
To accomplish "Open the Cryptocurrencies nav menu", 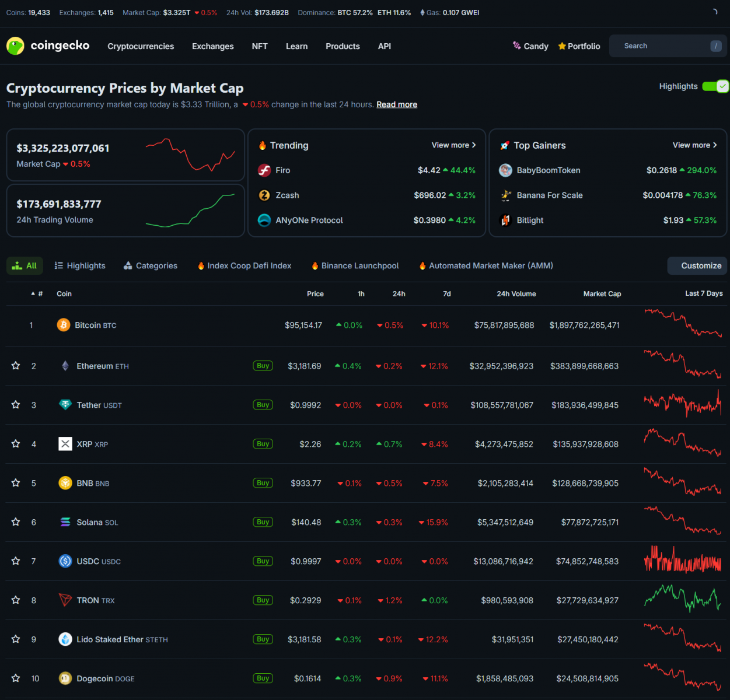I will click(141, 46).
